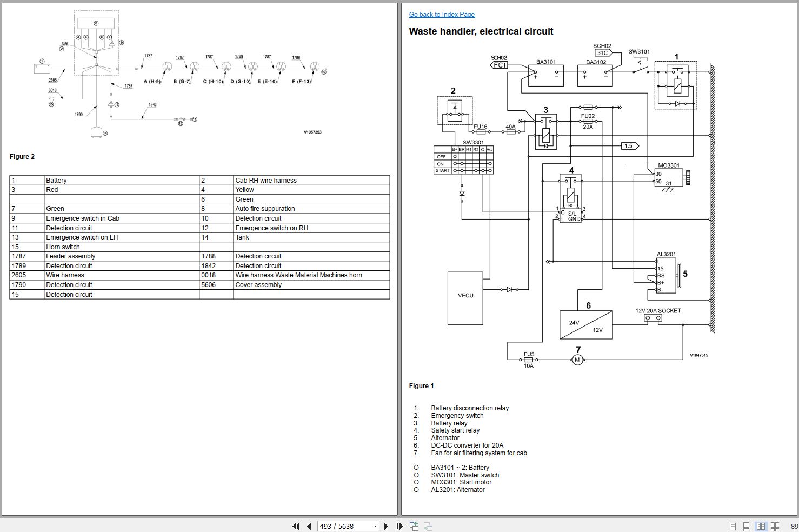
Task: Click the VECU block in the circuit
Action: pyautogui.click(x=465, y=298)
